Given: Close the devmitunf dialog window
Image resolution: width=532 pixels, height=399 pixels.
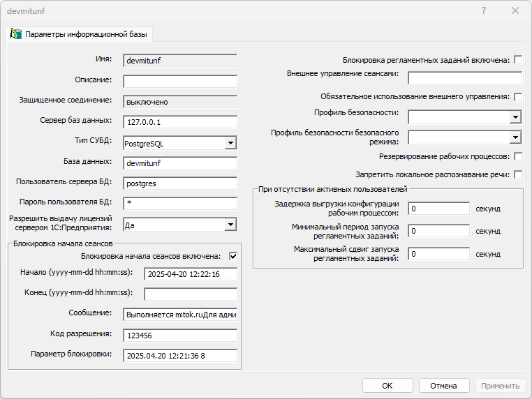Looking at the screenshot, I should click(515, 10).
